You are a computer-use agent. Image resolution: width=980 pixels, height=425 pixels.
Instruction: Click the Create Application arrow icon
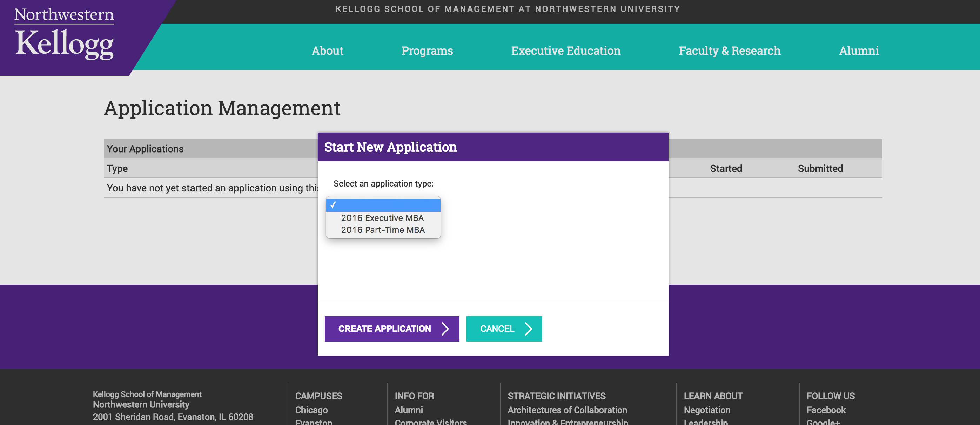pyautogui.click(x=445, y=329)
